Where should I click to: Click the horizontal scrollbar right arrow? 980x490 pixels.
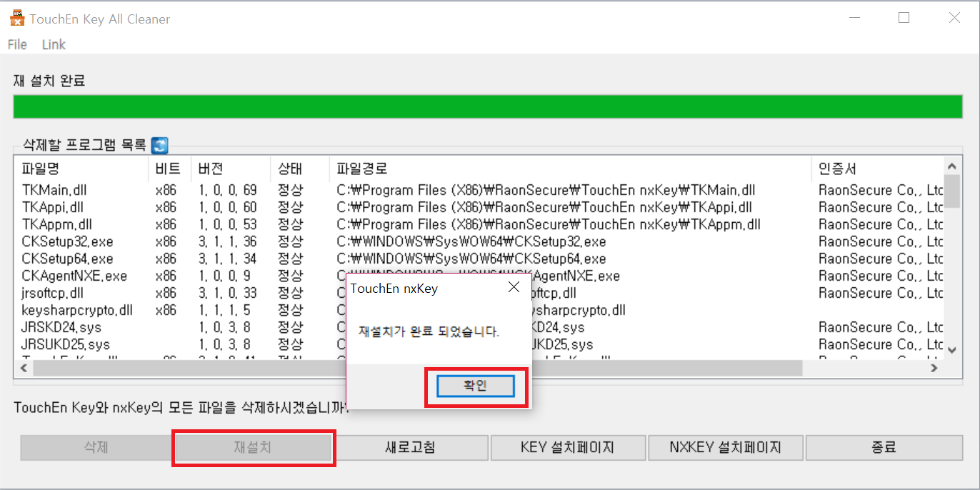(x=934, y=368)
